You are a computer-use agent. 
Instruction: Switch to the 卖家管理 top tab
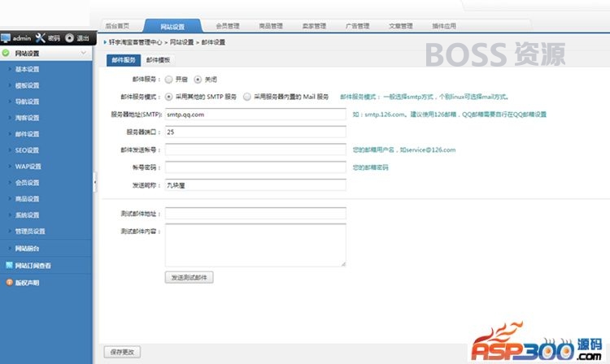coord(314,26)
